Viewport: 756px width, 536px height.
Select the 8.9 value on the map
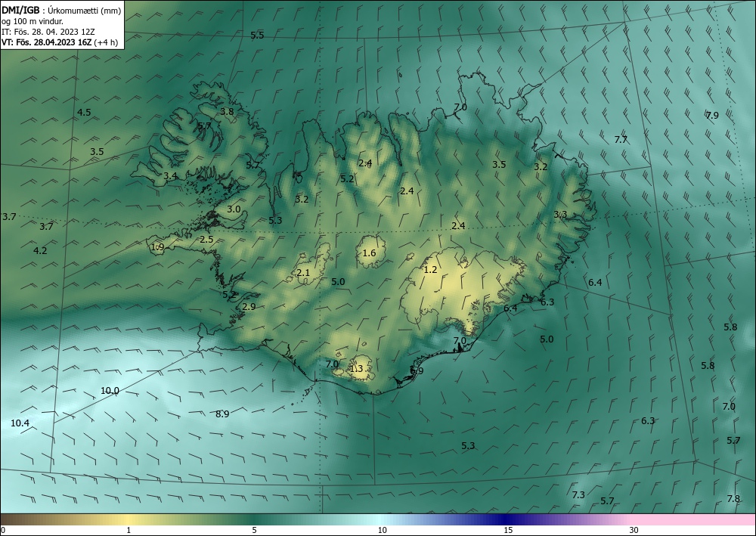point(222,414)
